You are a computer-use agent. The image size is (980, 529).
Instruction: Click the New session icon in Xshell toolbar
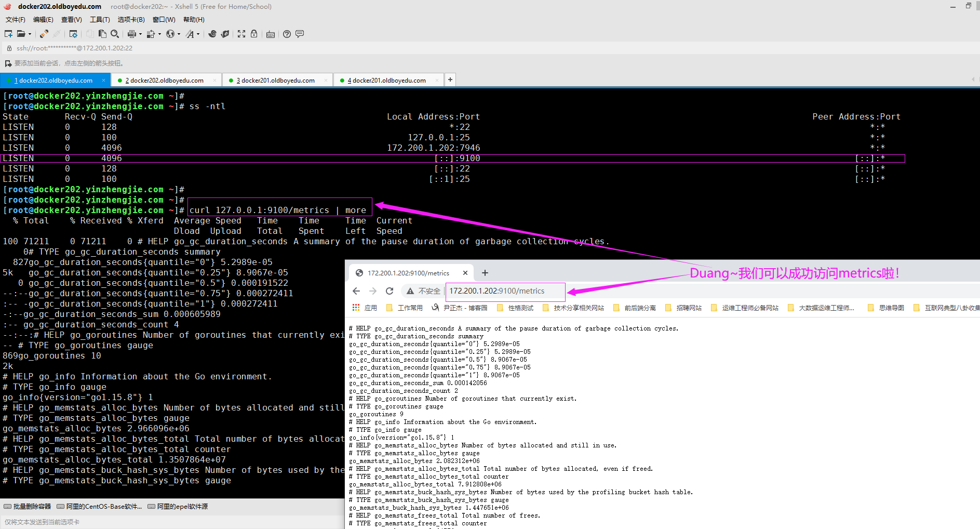8,34
